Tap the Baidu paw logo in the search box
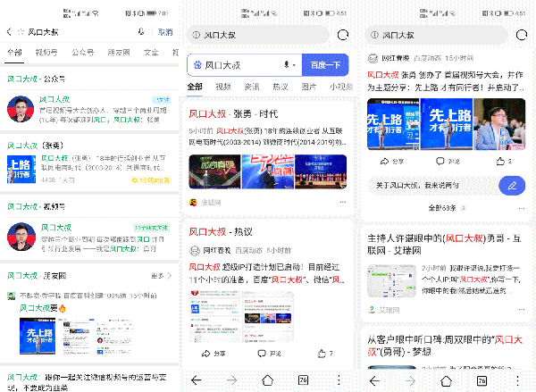The height and width of the screenshot is (392, 536). pyautogui.click(x=196, y=65)
